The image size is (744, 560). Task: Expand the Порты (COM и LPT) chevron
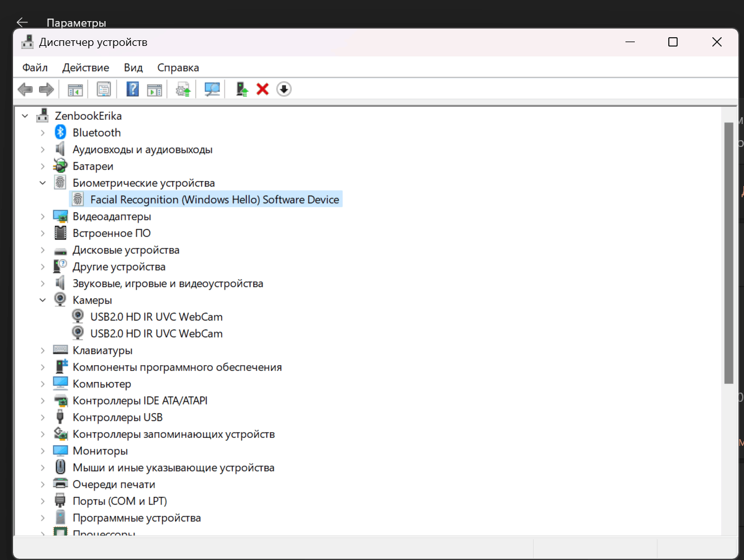[x=43, y=500]
